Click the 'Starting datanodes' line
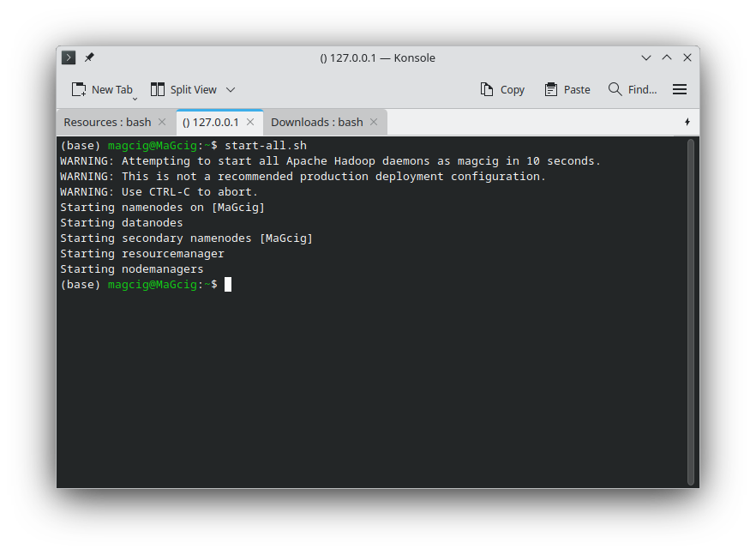The width and height of the screenshot is (756, 555). click(x=122, y=223)
